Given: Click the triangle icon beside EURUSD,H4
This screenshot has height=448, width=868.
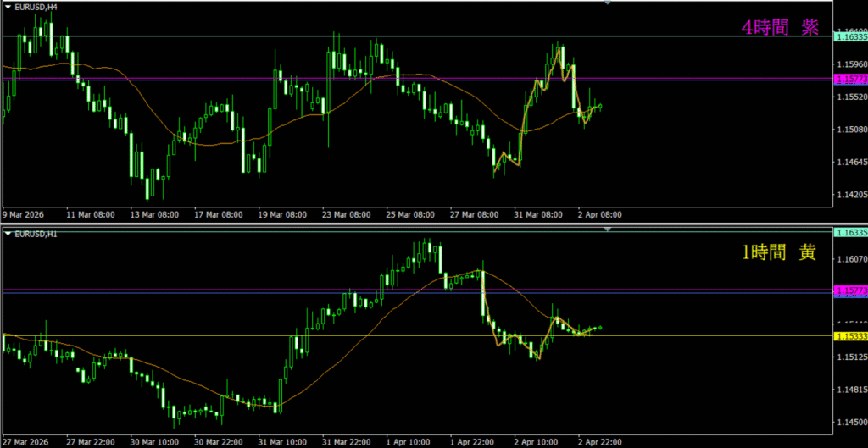Looking at the screenshot, I should click(x=8, y=7).
